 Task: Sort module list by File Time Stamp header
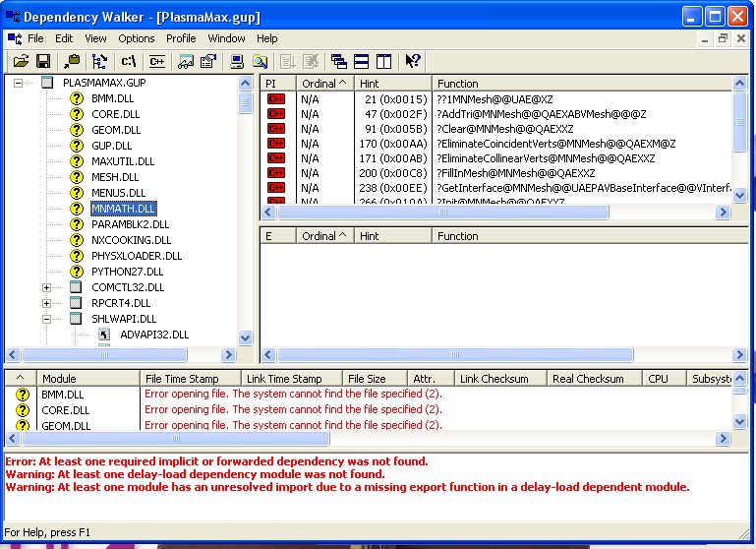coord(190,379)
